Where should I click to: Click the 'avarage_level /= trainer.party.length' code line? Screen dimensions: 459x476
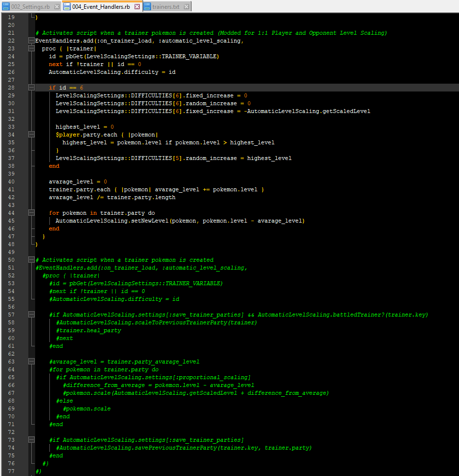(112, 197)
